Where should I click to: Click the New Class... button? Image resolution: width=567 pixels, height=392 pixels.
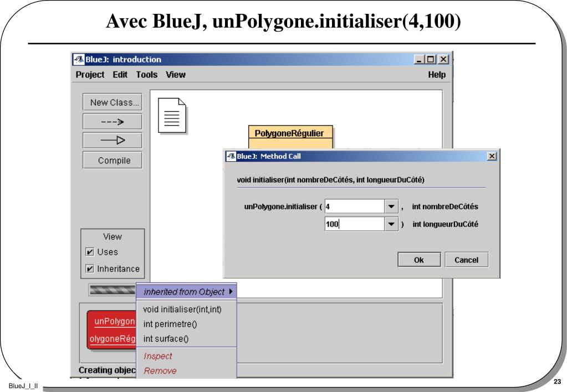112,102
